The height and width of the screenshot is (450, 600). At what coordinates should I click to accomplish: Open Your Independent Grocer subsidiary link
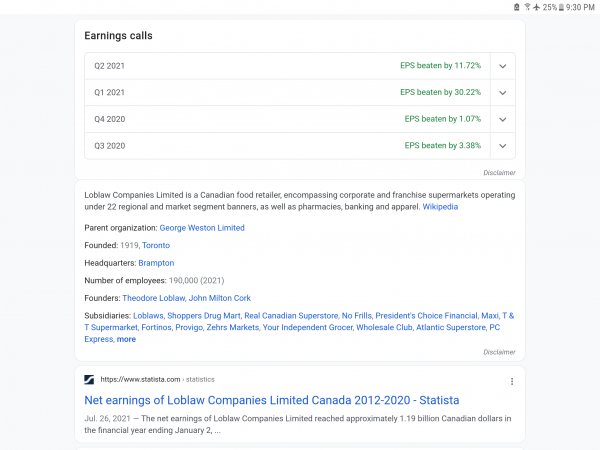point(308,328)
